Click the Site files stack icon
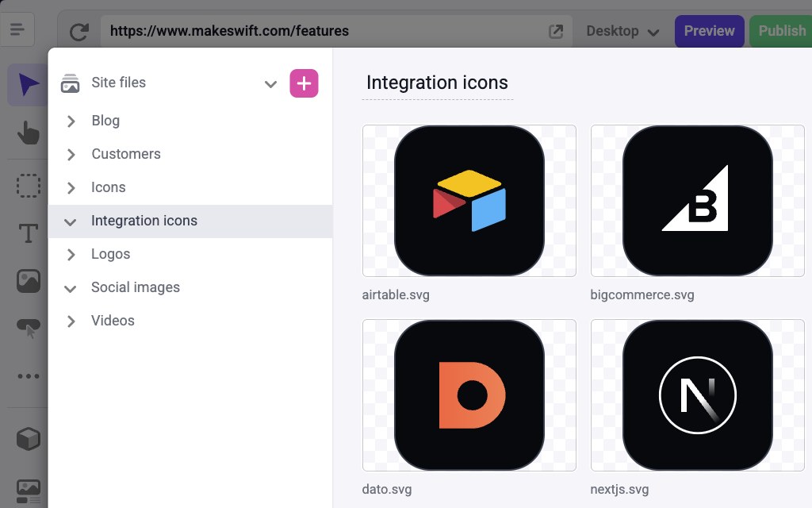 [70, 83]
